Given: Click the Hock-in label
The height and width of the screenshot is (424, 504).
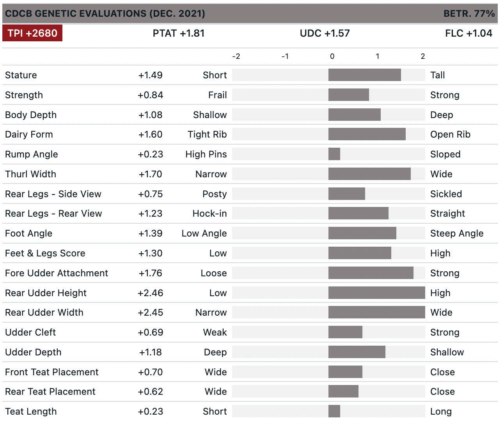Looking at the screenshot, I should coord(209,214).
